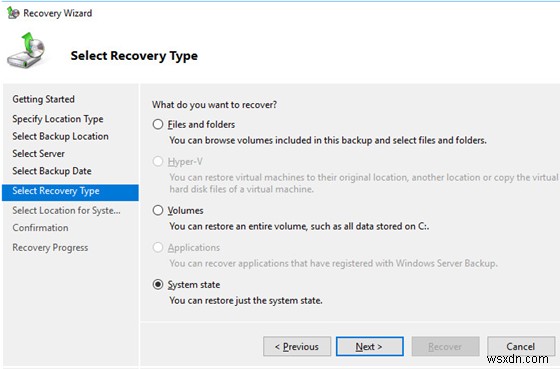
Task: Open the Select Location for System step
Action: 66,210
